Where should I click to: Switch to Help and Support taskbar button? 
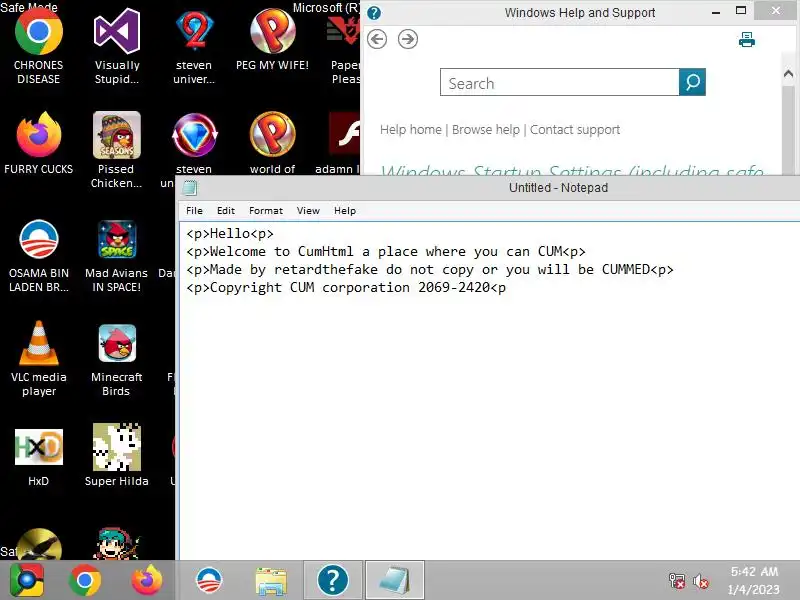333,580
